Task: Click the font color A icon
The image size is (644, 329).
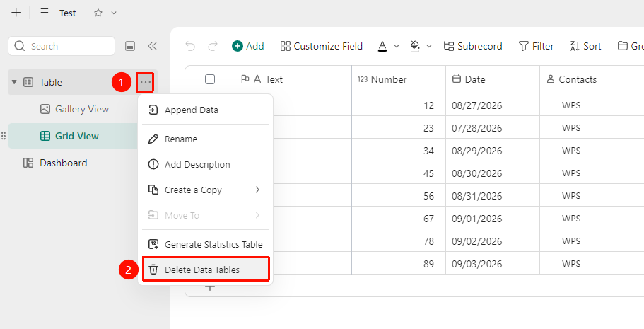Action: coord(382,46)
